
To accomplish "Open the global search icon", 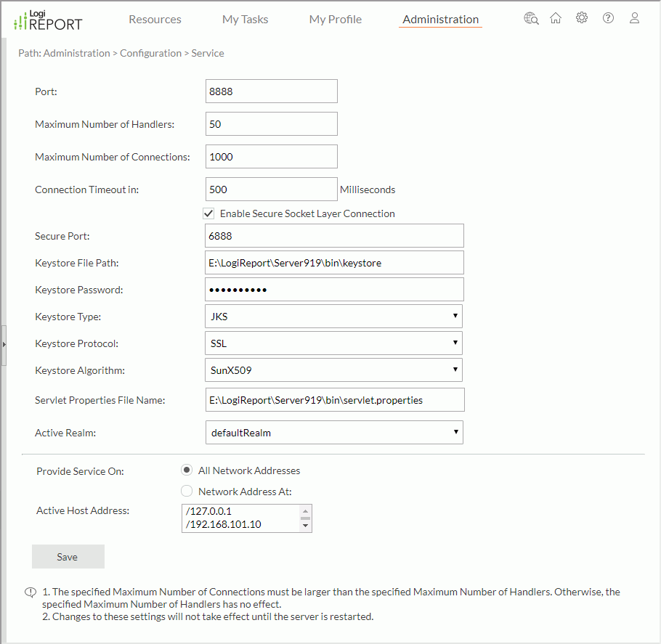I will click(531, 17).
